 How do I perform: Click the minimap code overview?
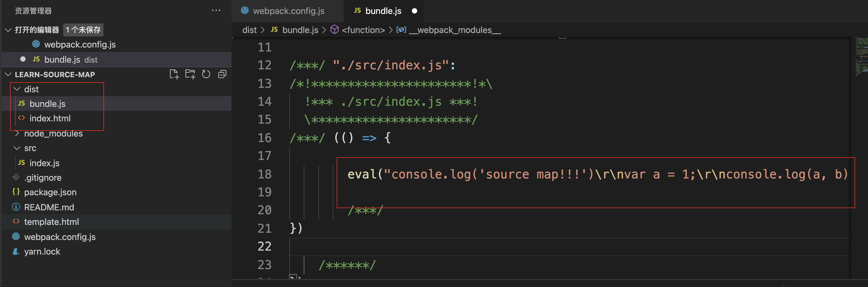(862, 57)
